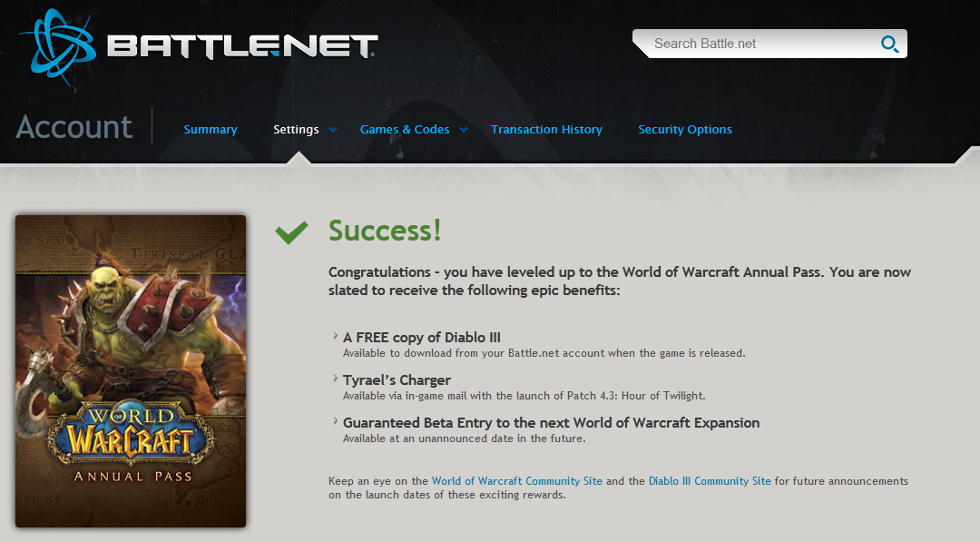Screen dimensions: 980x542
Task: Select the Settings tab label
Action: pos(296,130)
